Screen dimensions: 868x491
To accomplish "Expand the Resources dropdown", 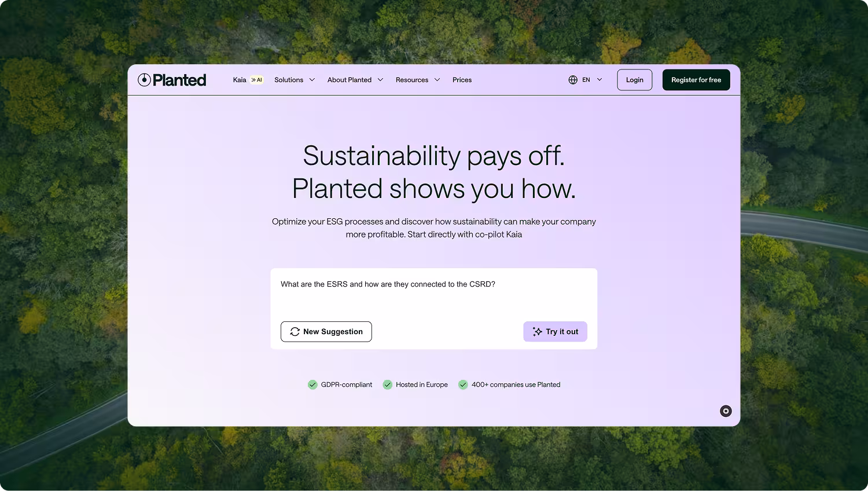I will point(418,80).
